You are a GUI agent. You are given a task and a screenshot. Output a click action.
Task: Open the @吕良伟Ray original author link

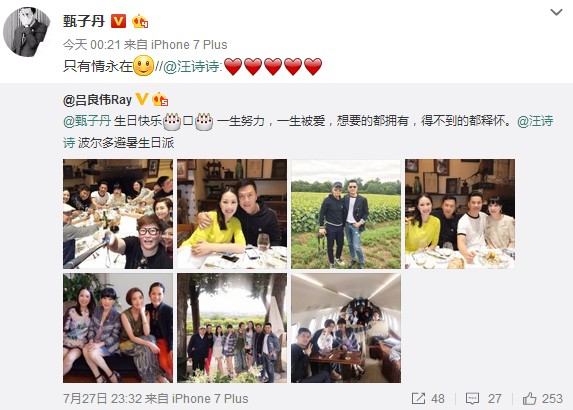click(97, 99)
